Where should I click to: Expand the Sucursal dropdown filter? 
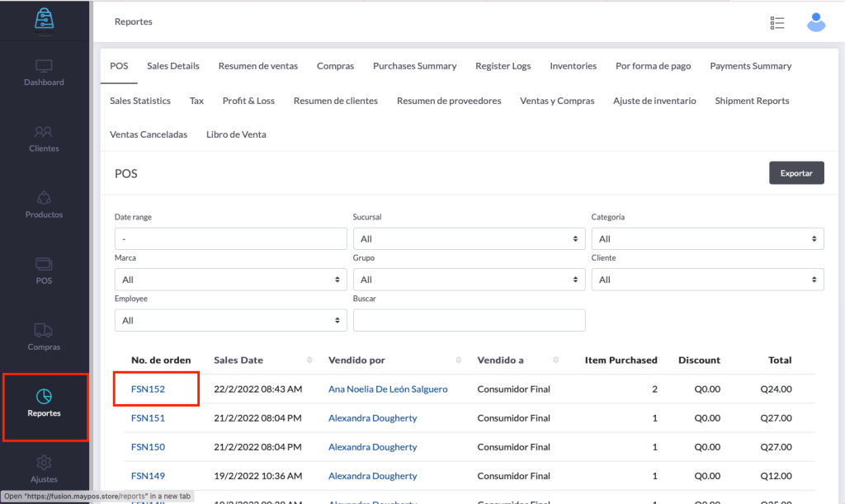click(x=469, y=239)
